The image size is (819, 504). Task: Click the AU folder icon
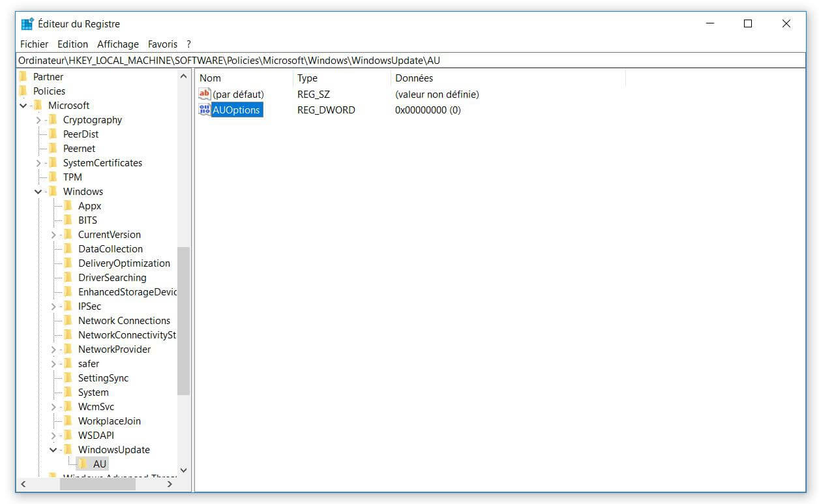[x=83, y=464]
